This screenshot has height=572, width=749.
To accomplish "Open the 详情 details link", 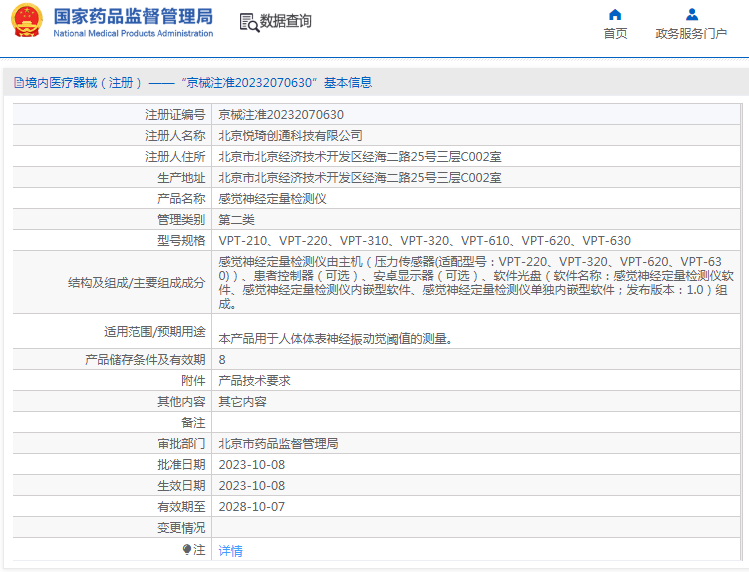I will (x=230, y=550).
